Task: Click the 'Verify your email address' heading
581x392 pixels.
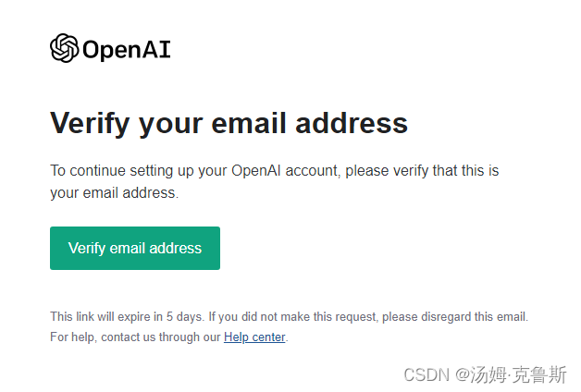Action: 229,123
